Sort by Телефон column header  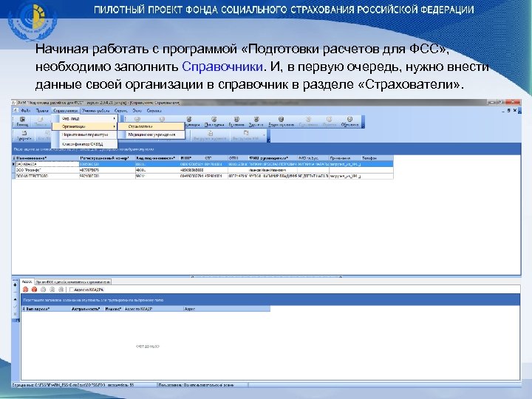[x=377, y=158]
